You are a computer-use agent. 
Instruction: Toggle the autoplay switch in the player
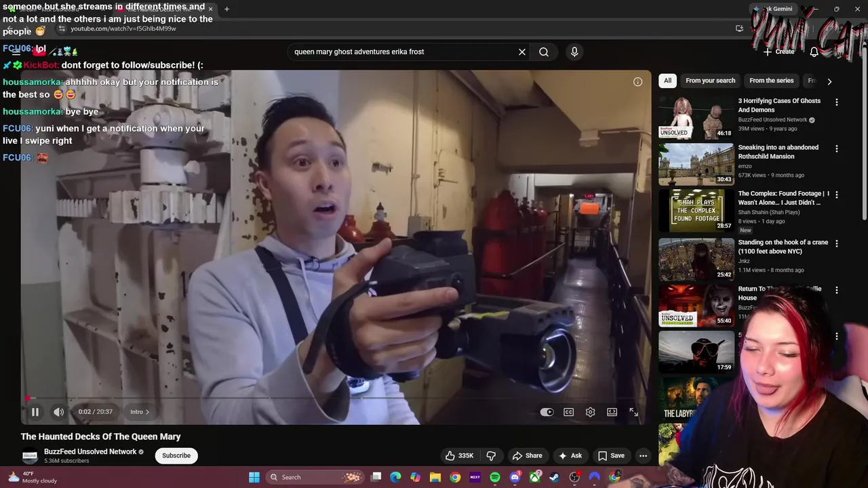click(x=547, y=412)
